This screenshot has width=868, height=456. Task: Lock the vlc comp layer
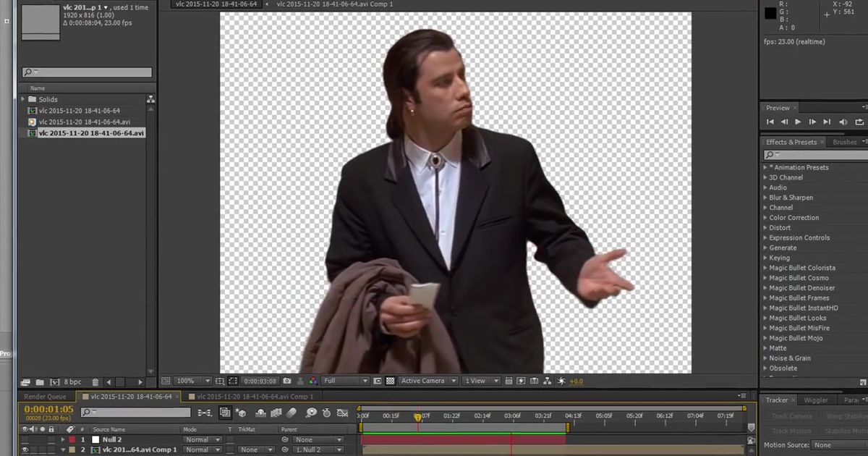tap(51, 449)
